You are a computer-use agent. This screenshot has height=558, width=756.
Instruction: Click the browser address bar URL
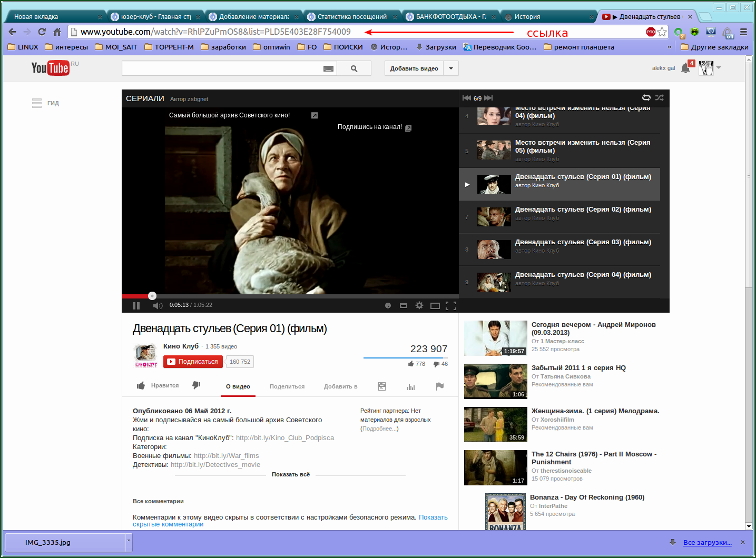(215, 32)
